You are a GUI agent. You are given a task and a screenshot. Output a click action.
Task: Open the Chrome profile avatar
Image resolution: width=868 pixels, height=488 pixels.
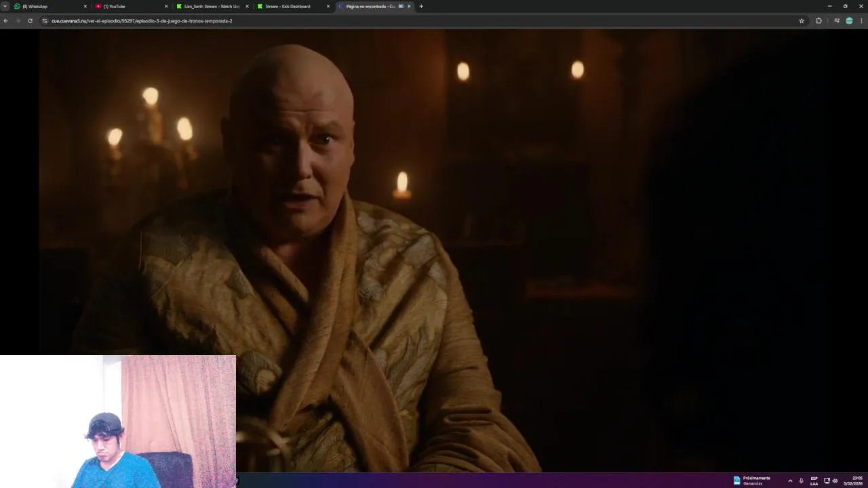coord(849,21)
